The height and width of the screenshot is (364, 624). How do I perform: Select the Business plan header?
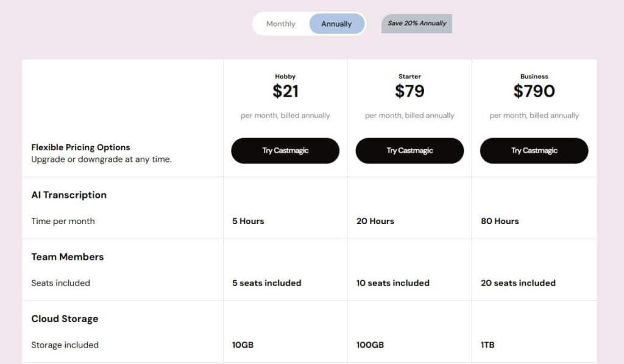[534, 76]
